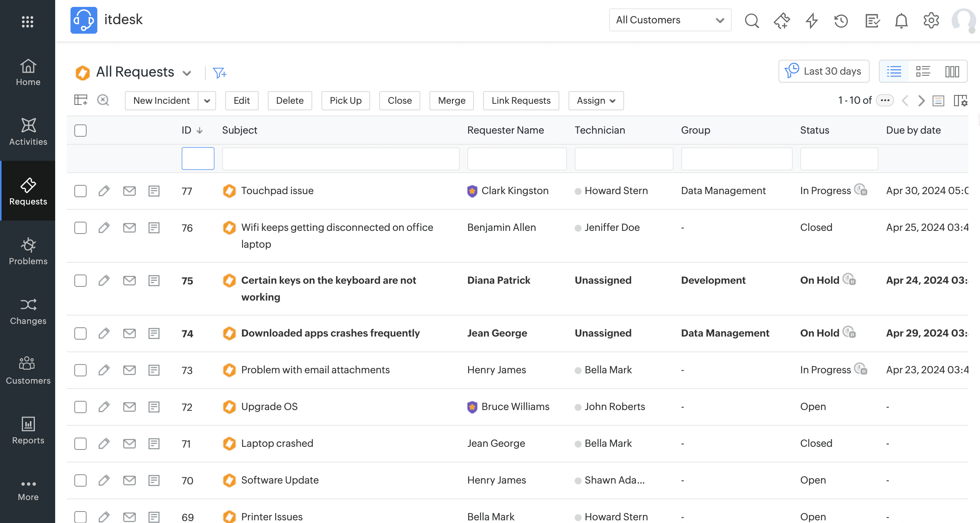Click edit pencil for Touchpad issue request
The image size is (980, 523).
tap(104, 191)
